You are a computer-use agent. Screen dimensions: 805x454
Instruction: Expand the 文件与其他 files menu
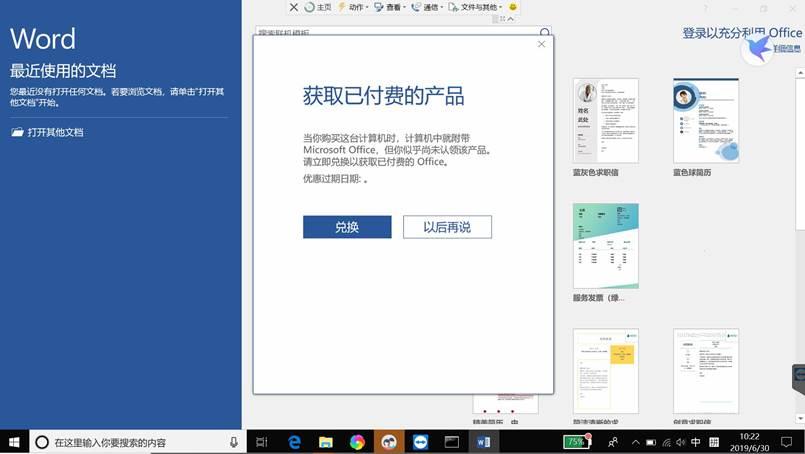pos(475,7)
